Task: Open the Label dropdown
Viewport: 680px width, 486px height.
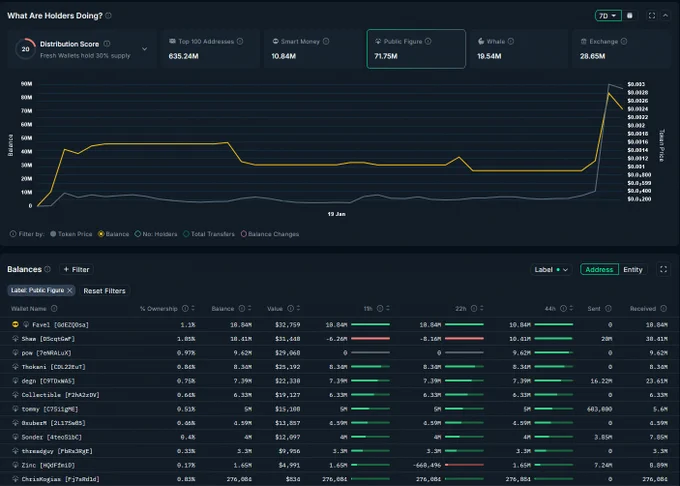Action: tap(551, 269)
